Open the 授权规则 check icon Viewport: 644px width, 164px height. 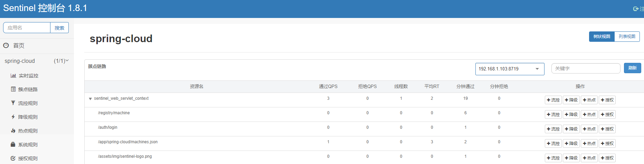13,158
